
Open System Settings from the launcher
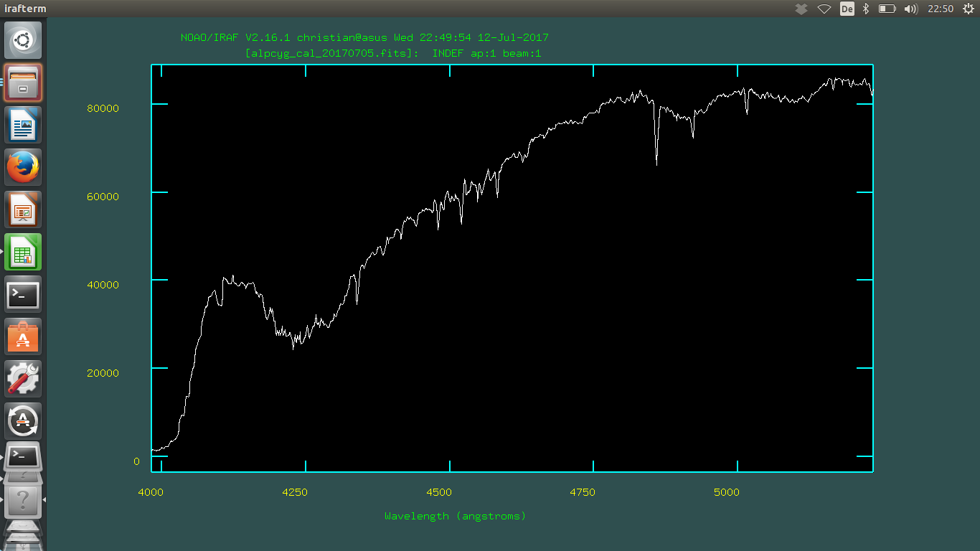pyautogui.click(x=24, y=379)
